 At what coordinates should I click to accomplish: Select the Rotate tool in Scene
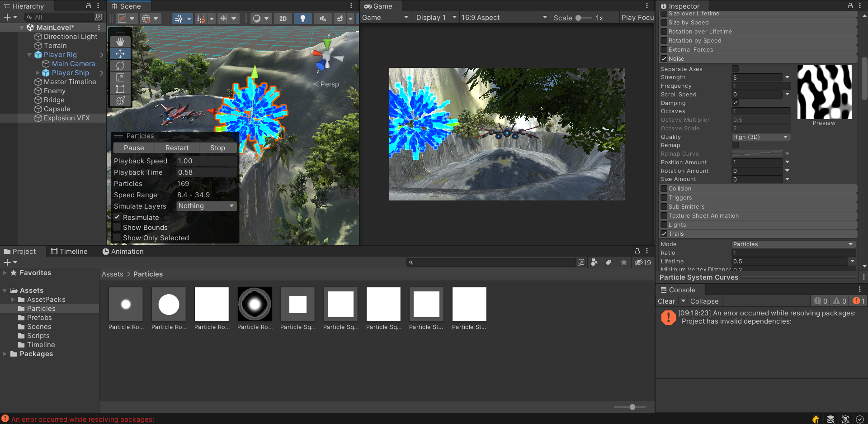[120, 66]
